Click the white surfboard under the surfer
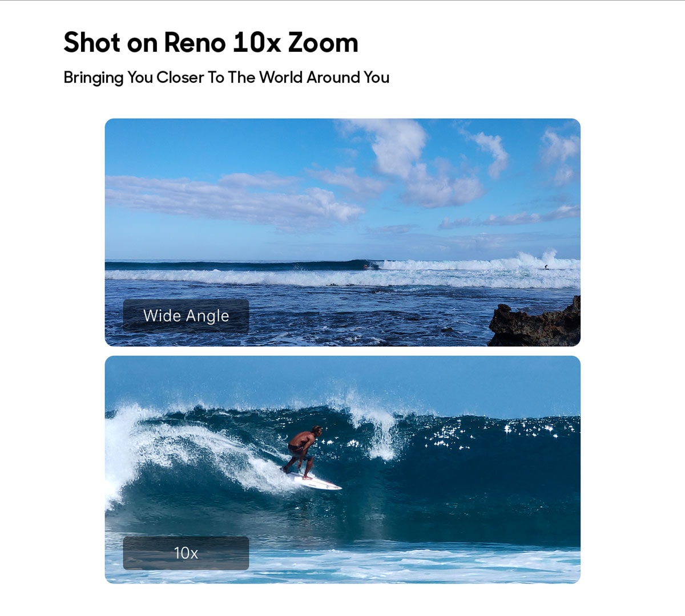The image size is (685, 616). [314, 481]
